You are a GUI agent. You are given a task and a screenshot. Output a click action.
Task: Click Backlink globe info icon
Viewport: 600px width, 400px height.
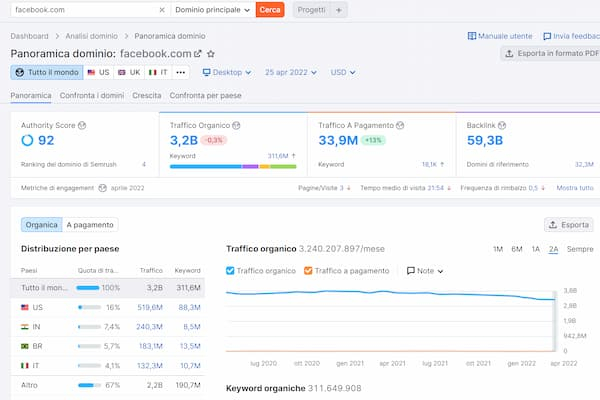pos(502,126)
